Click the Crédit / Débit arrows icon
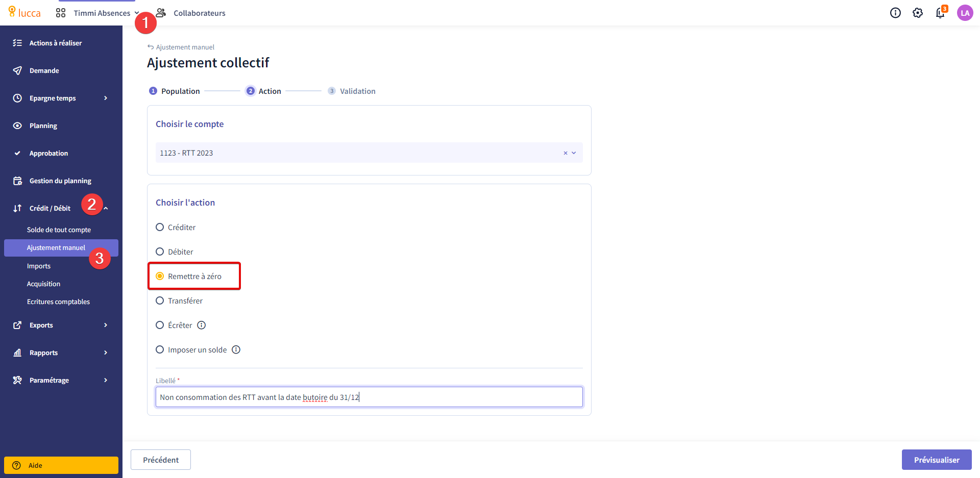The width and height of the screenshot is (980, 478). (x=17, y=208)
